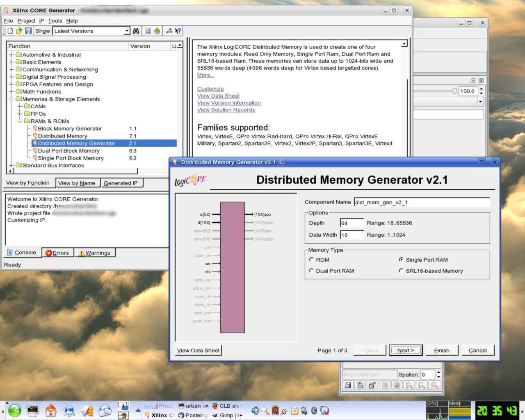Viewport: 525px width, 420px height.
Task: Open the Tools menu
Action: point(55,21)
